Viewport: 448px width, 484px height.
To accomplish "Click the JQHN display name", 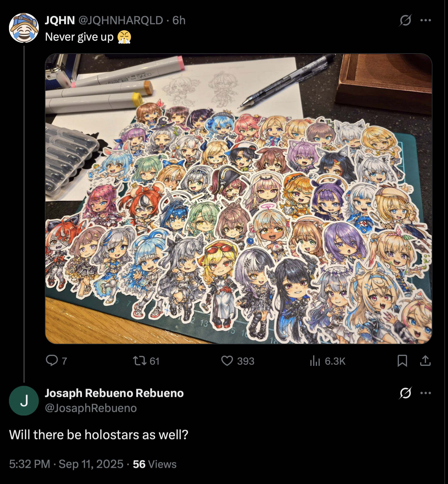I will tap(60, 20).
